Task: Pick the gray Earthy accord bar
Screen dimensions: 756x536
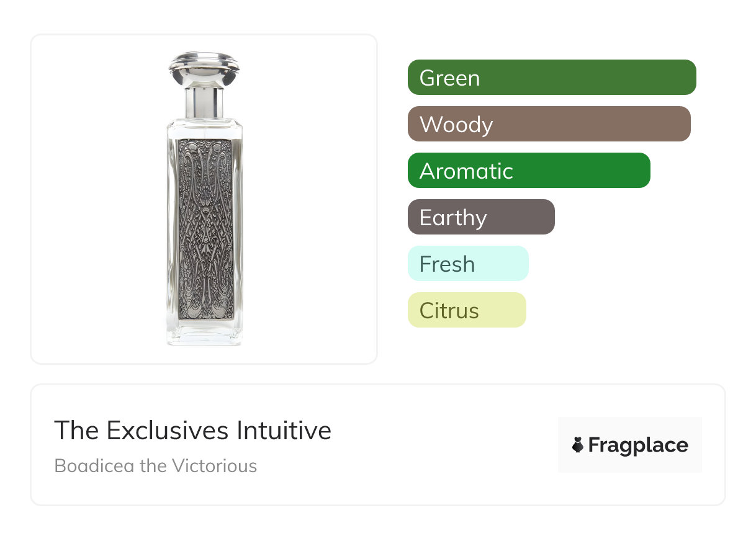Action: pos(481,217)
